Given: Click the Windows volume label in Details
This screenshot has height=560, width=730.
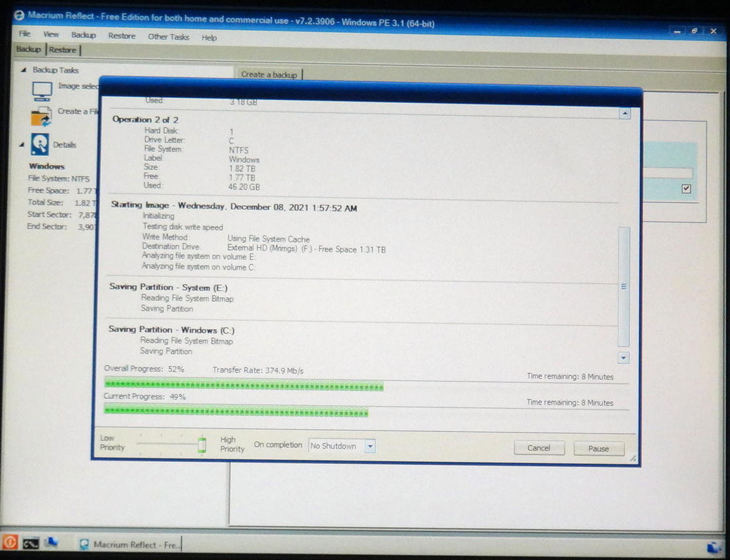Looking at the screenshot, I should point(47,166).
